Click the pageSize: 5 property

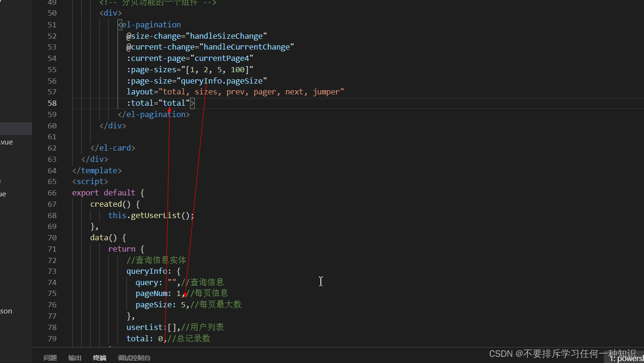160,305
